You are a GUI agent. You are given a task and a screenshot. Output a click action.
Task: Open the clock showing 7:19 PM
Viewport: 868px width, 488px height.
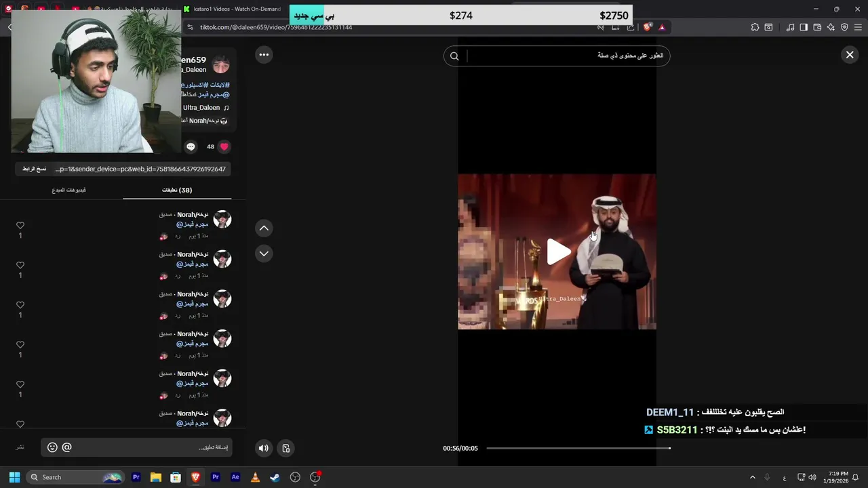coord(835,477)
